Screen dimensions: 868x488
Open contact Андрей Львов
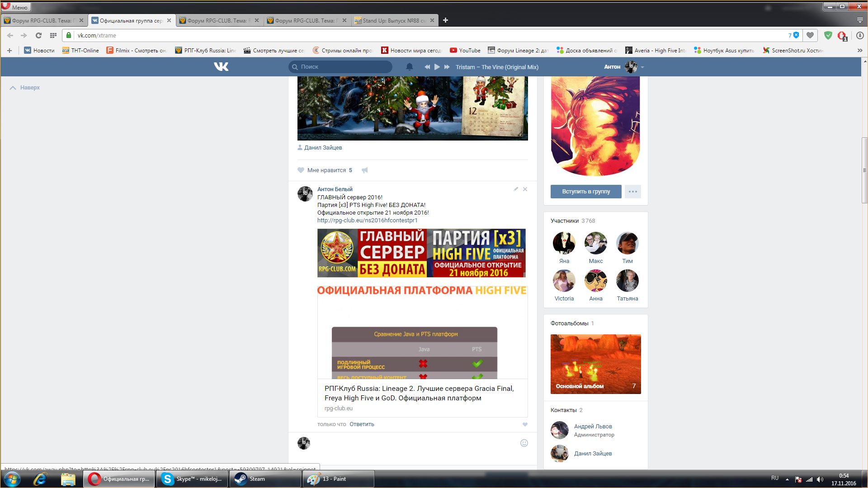(x=593, y=427)
